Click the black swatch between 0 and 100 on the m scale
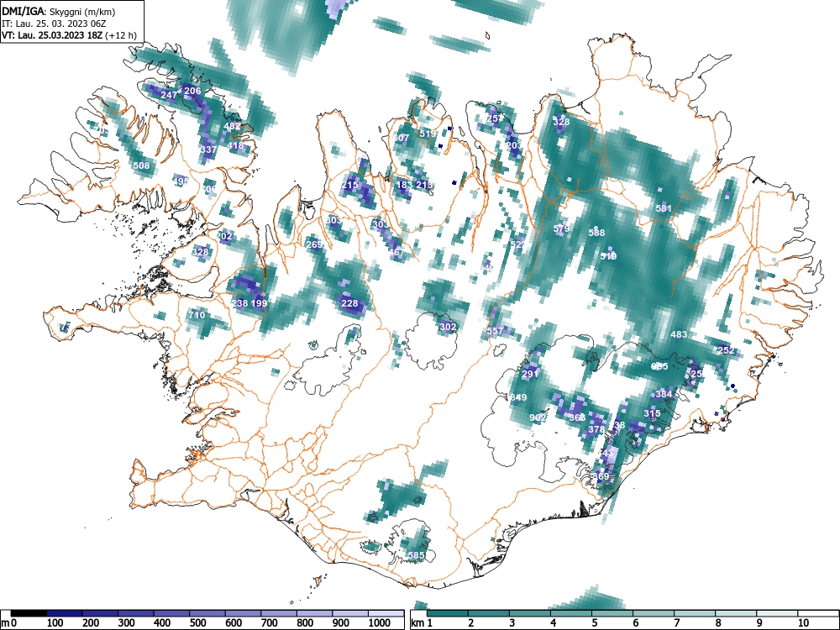Image resolution: width=840 pixels, height=630 pixels. 29,613
